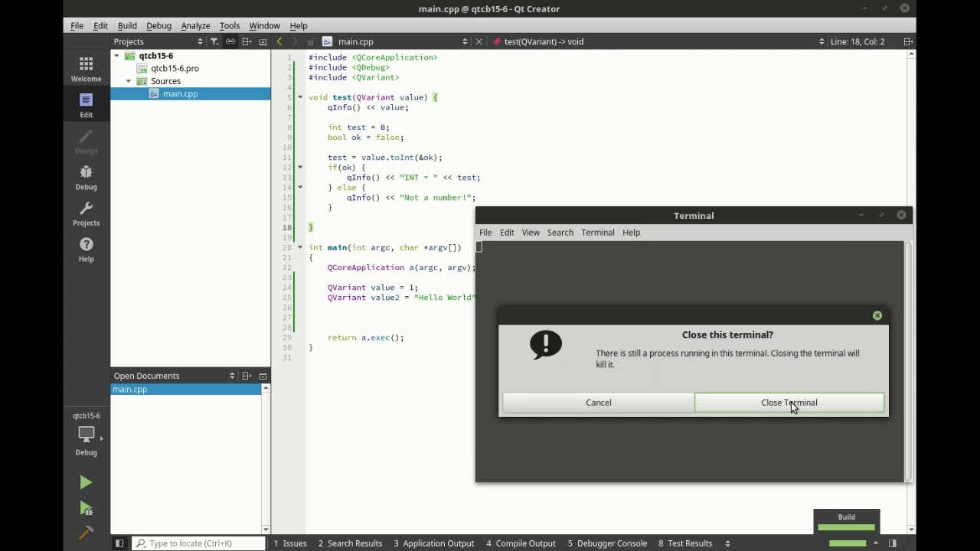Viewport: 980px width, 551px height.
Task: Toggle the right sidebar visibility
Action: click(x=893, y=543)
